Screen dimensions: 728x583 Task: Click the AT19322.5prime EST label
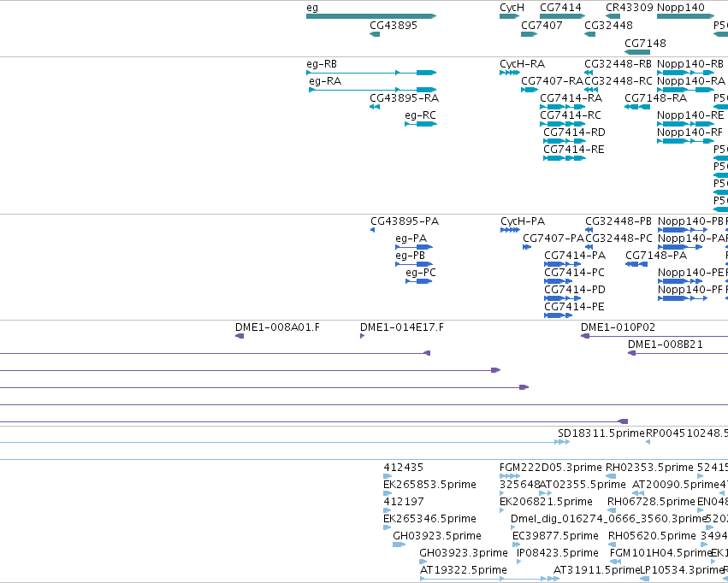[x=464, y=570]
